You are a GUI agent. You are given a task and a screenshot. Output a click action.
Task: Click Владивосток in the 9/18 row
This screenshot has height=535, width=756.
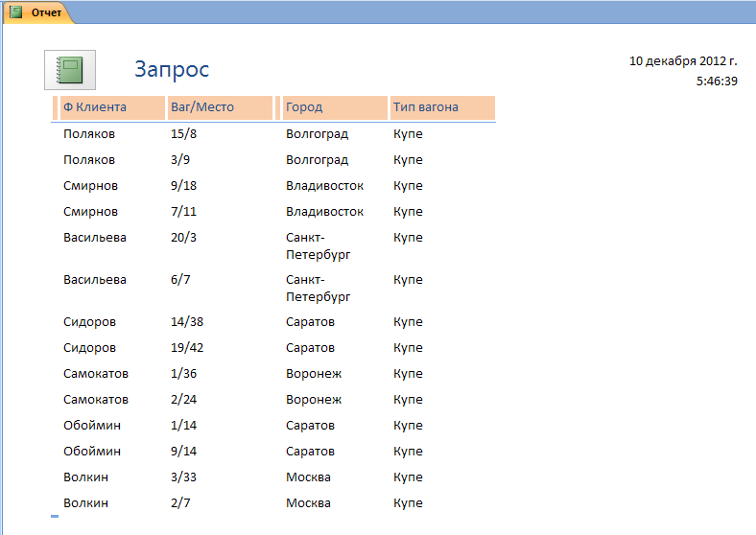tap(324, 186)
